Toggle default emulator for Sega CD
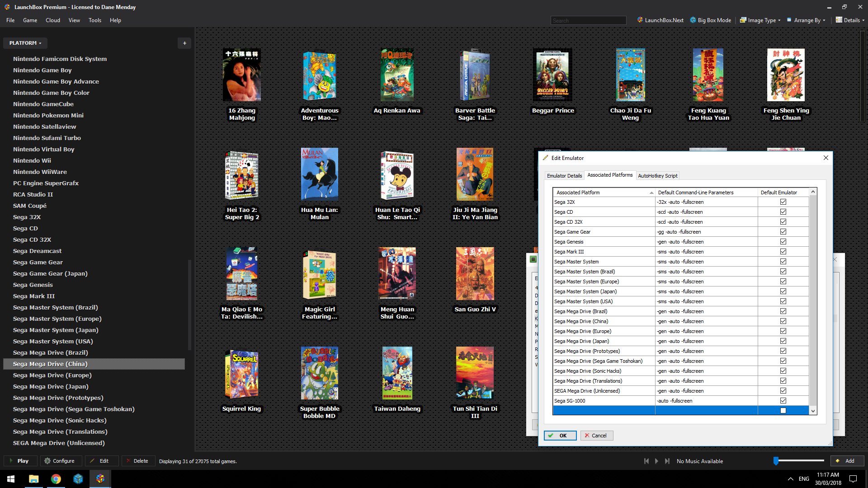This screenshot has width=868, height=488. [x=783, y=212]
